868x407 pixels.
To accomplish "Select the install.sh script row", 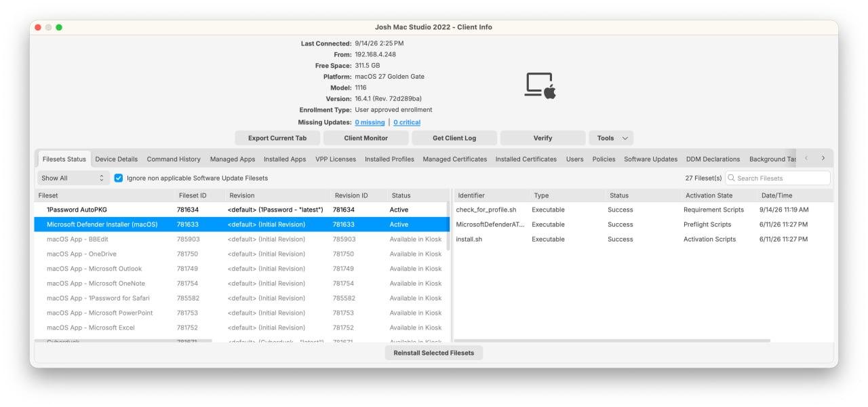I will click(x=643, y=239).
